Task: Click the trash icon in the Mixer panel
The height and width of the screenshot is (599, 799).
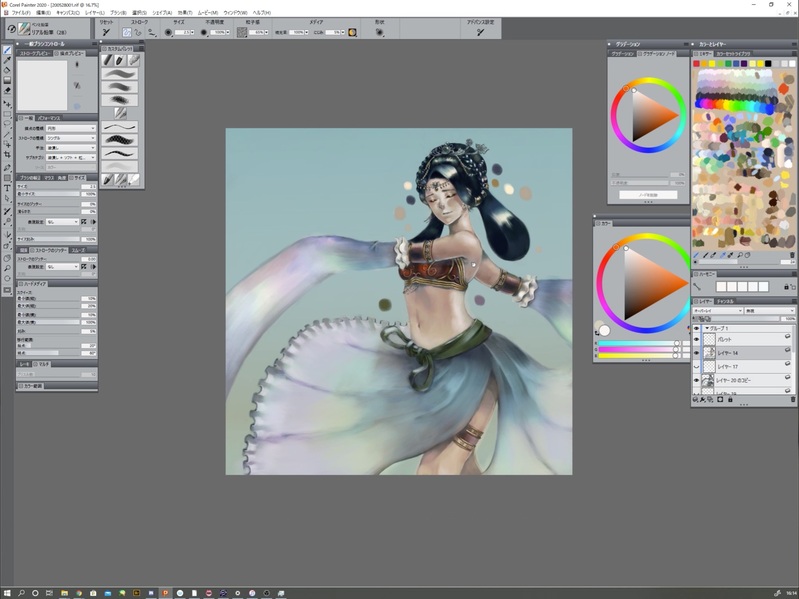Action: coord(792,255)
